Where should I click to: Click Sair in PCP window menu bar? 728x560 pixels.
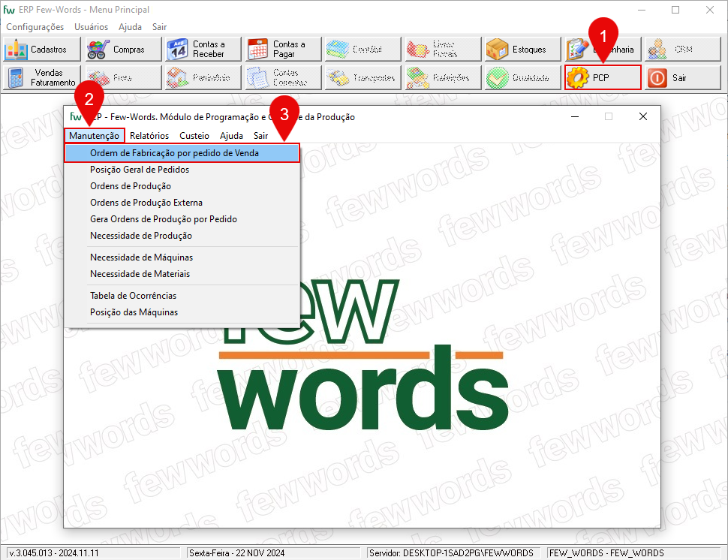pos(260,136)
